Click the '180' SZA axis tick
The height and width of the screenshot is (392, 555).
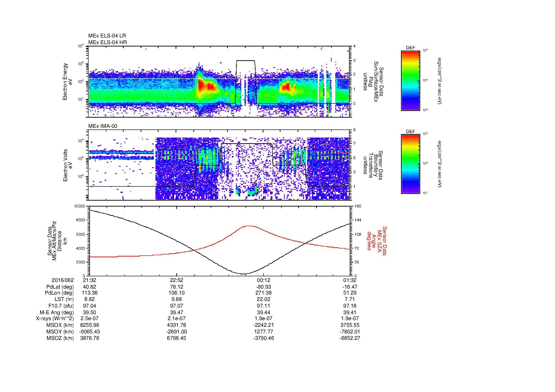(358, 206)
